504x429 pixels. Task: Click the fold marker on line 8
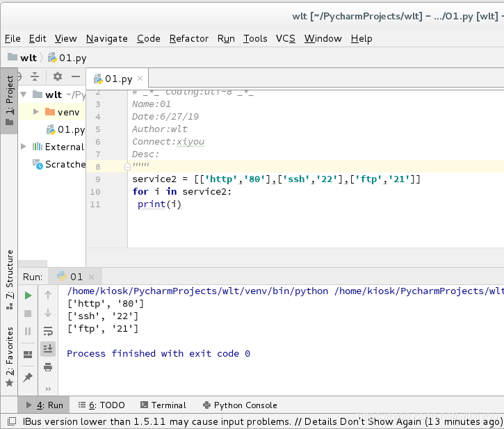[x=127, y=167]
